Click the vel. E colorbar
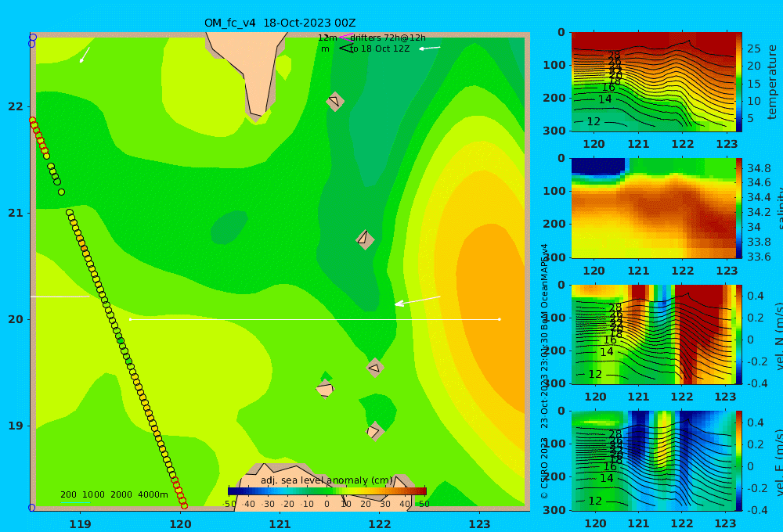 tap(739, 461)
